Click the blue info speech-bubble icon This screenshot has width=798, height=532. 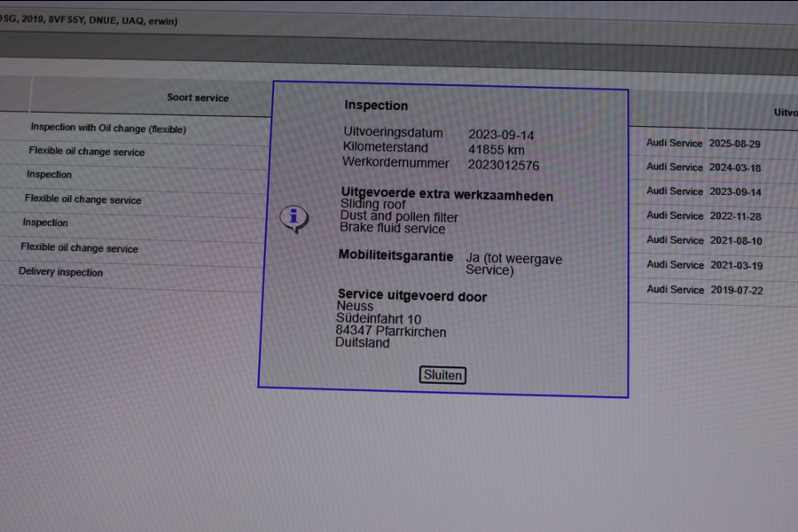click(294, 219)
